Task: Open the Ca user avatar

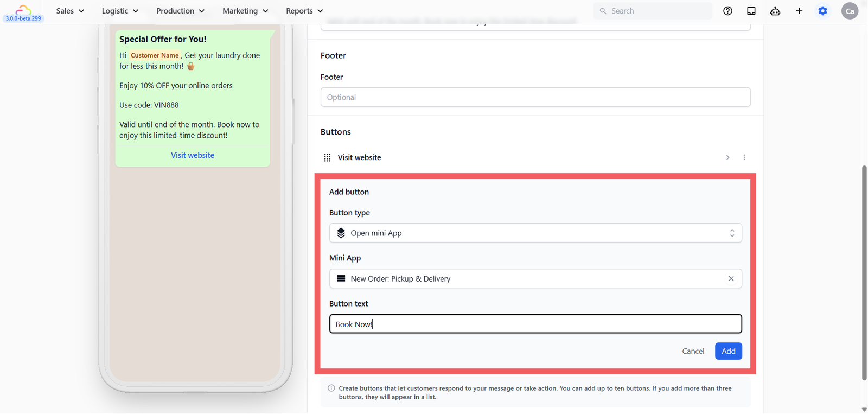Action: point(850,11)
